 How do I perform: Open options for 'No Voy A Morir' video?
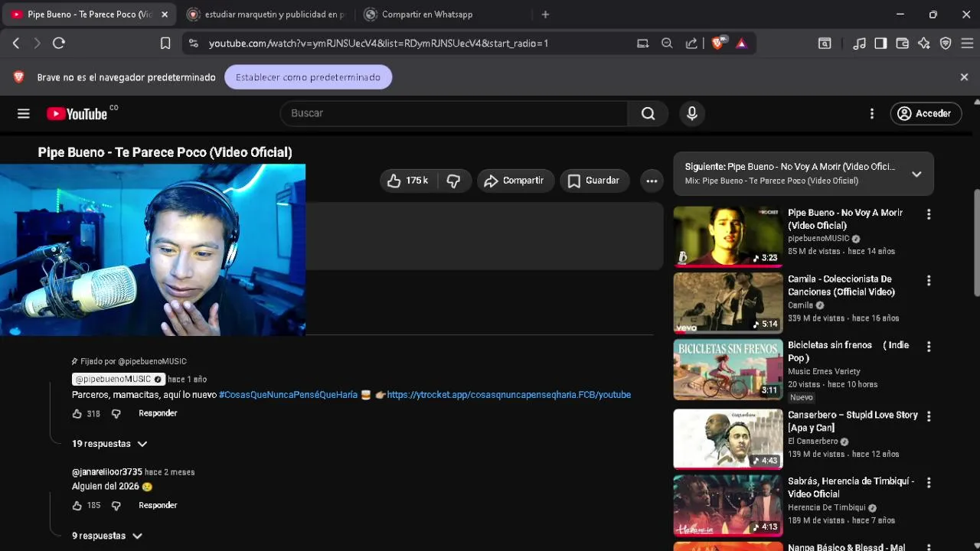929,215
